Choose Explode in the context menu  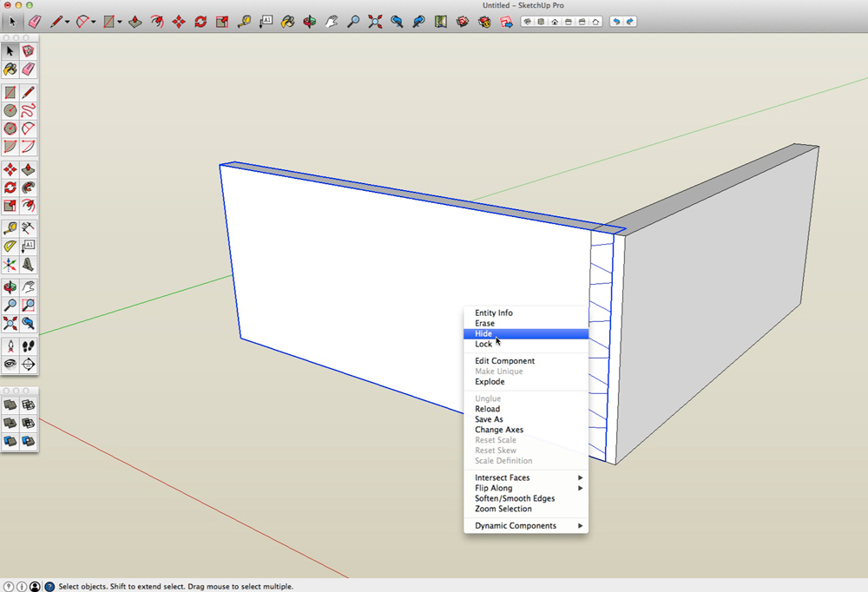click(x=490, y=382)
